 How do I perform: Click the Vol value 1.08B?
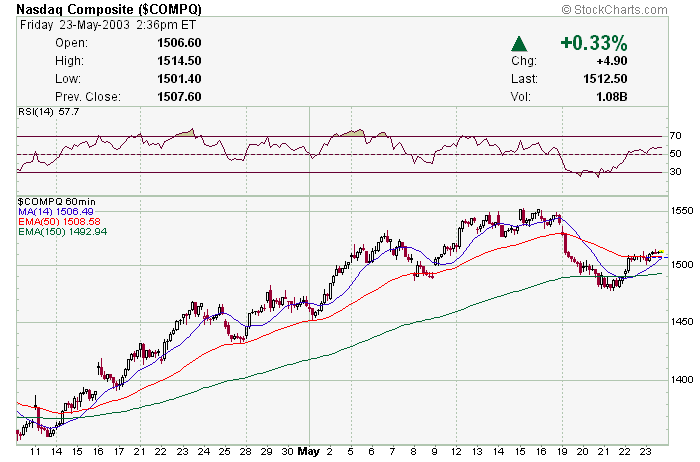pos(612,97)
